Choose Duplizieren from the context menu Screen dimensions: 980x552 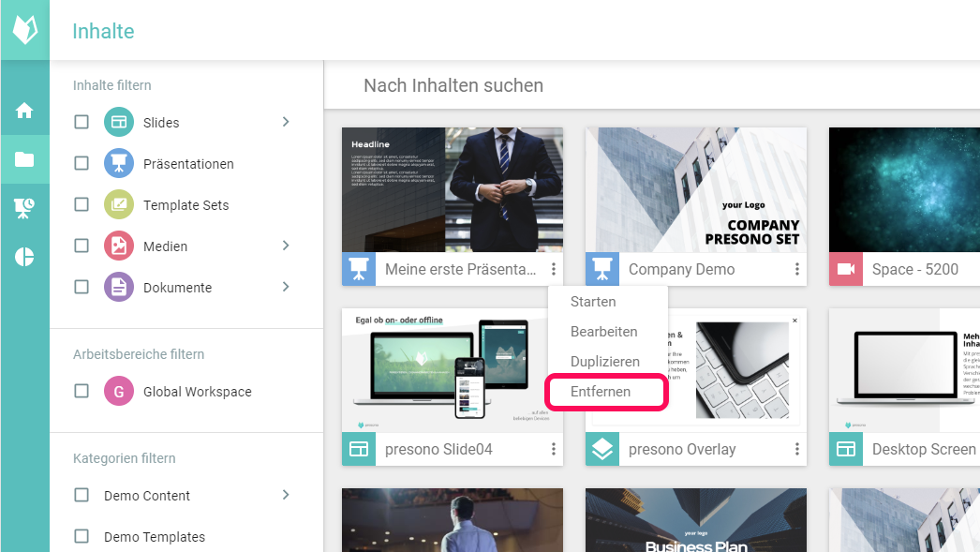tap(607, 362)
